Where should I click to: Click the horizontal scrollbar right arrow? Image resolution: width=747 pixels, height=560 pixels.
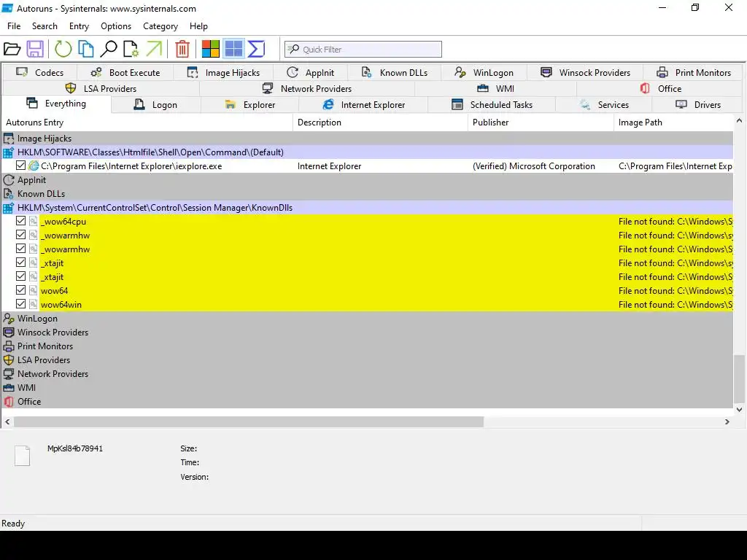(x=727, y=422)
